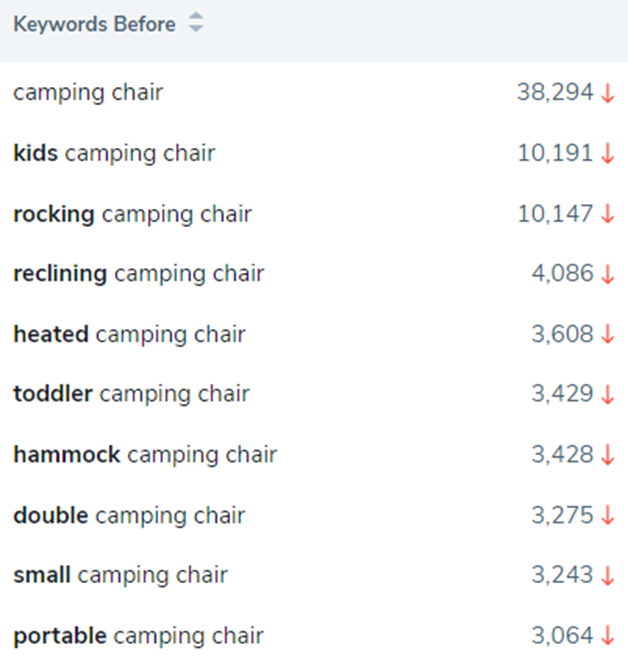Image resolution: width=628 pixels, height=656 pixels.
Task: Click the 3,064 search volume value
Action: (562, 636)
